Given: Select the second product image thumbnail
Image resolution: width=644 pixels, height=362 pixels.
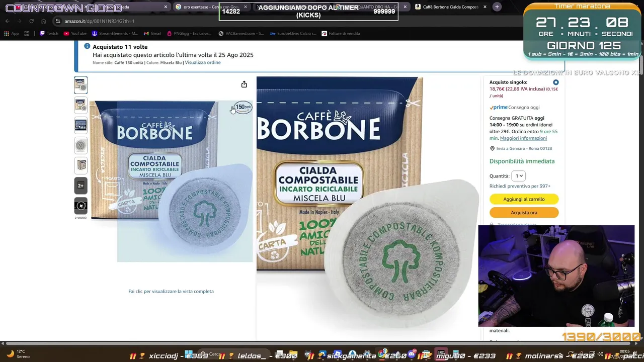Looking at the screenshot, I should 80,105.
